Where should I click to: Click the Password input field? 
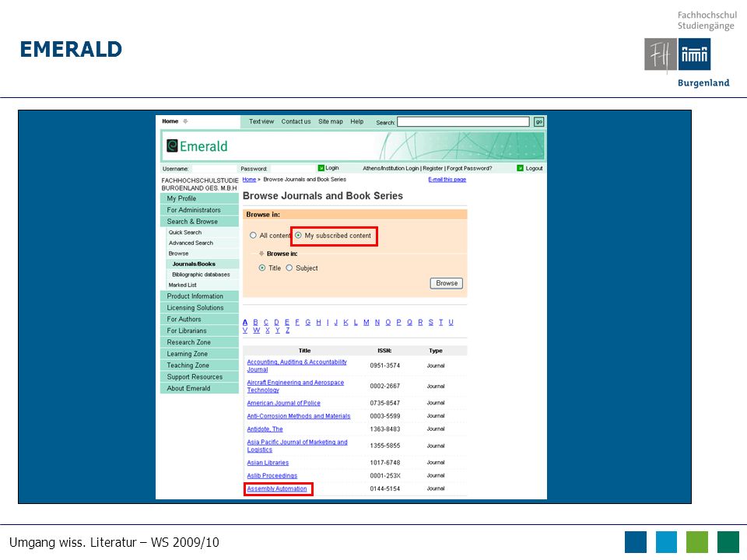[x=293, y=169]
